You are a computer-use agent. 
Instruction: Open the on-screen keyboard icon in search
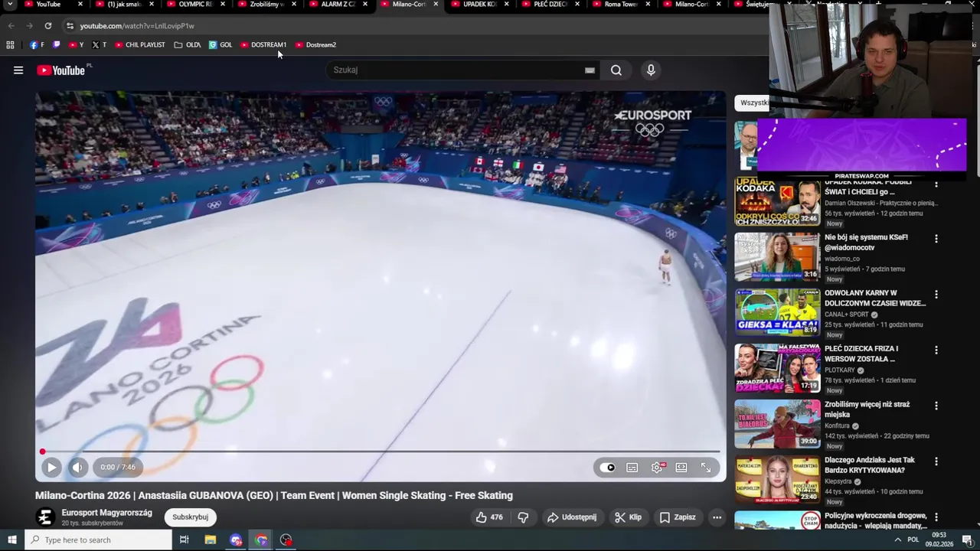coord(590,70)
